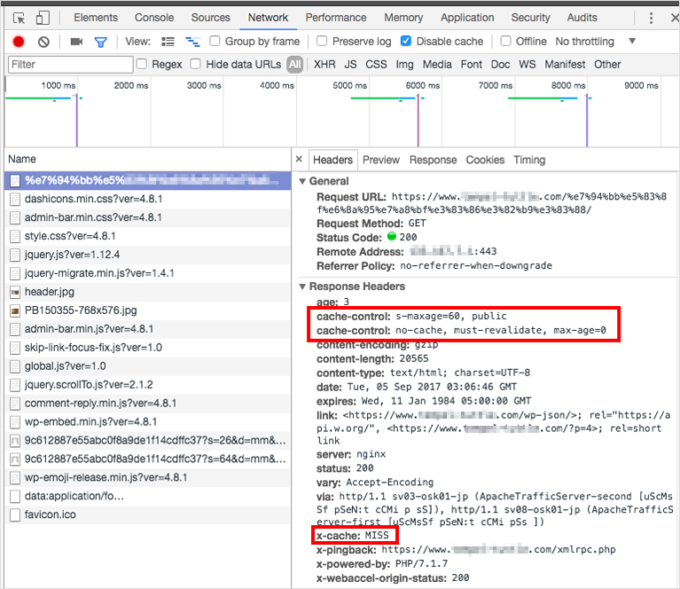Click the jquery.js document icon
The height and width of the screenshot is (589, 680).
click(x=15, y=255)
